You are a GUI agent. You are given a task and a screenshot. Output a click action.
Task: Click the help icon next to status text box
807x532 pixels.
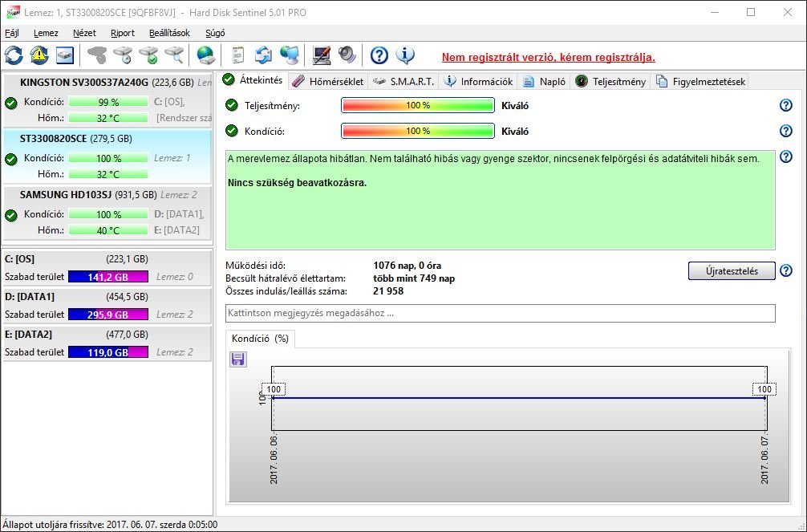coord(786,156)
